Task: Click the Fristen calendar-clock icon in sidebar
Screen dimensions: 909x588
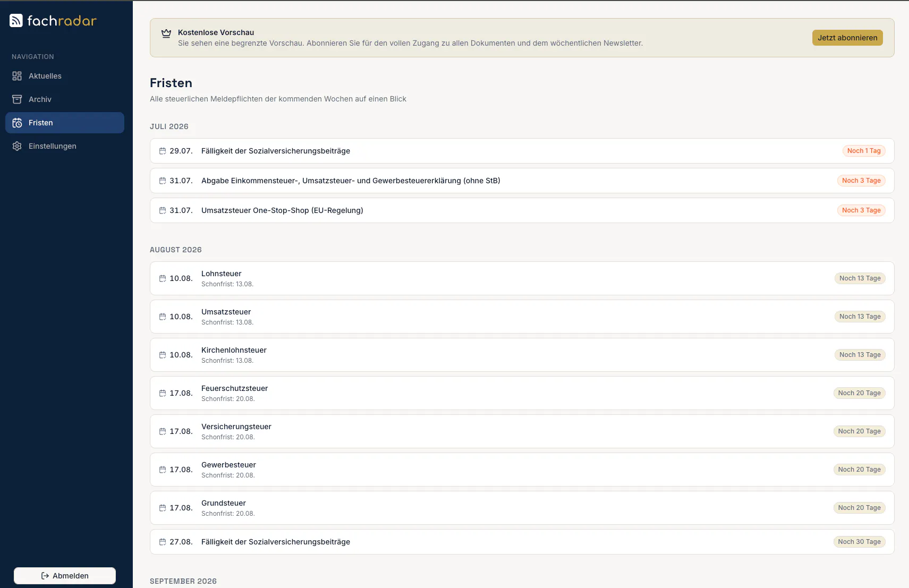Action: 17,123
